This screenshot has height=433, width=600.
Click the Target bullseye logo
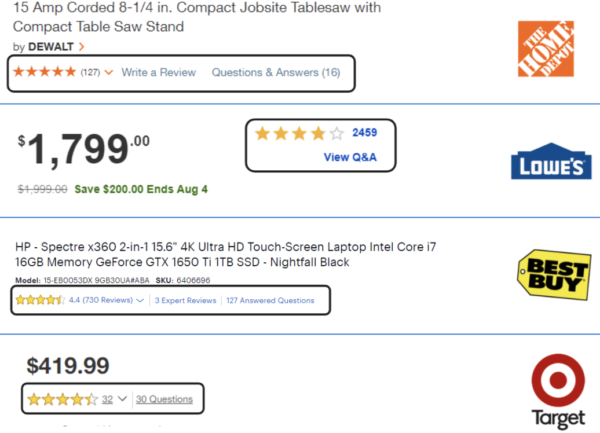558,380
